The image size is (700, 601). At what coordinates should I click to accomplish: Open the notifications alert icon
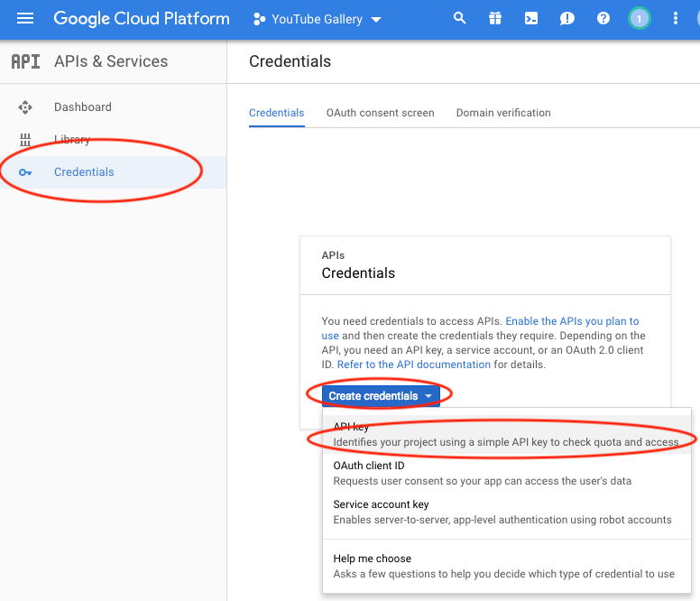pyautogui.click(x=567, y=19)
